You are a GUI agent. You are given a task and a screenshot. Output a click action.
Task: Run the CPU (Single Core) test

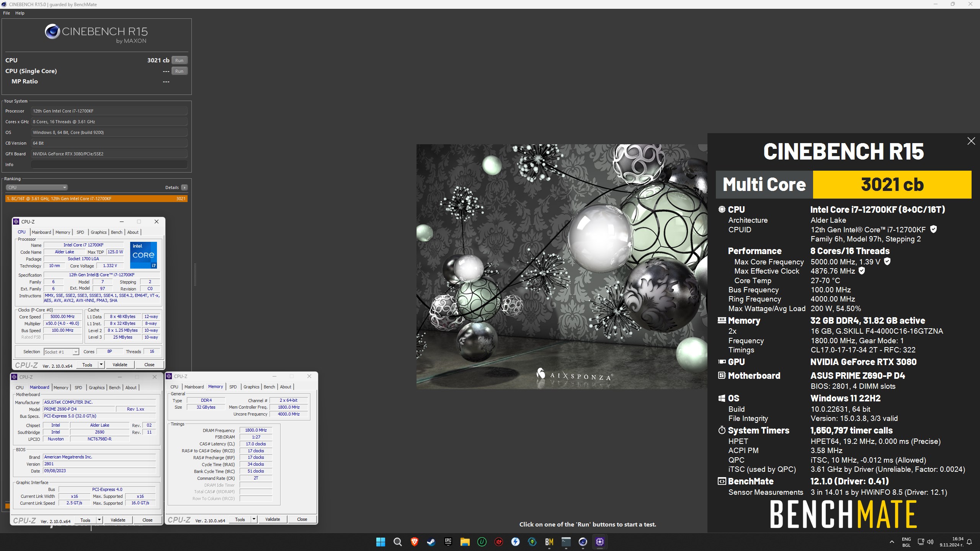(179, 71)
